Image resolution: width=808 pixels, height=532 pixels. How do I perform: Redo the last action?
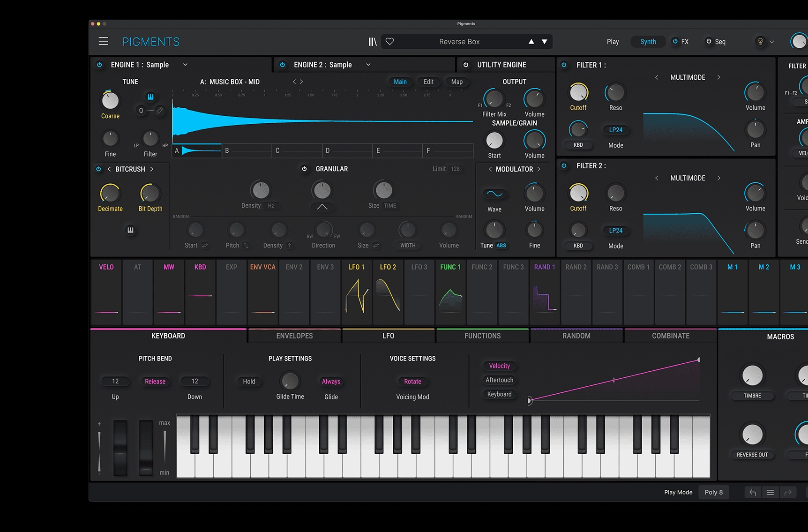point(788,492)
